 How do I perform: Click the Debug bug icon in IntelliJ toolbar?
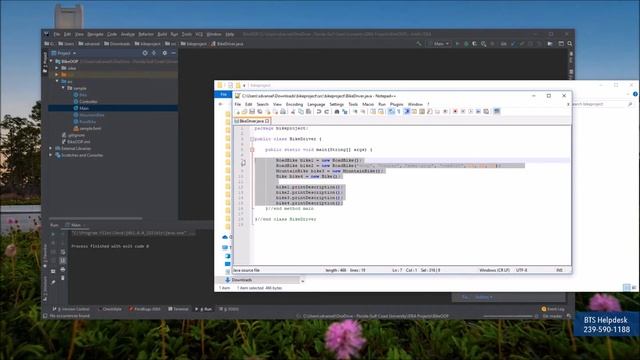coord(466,44)
